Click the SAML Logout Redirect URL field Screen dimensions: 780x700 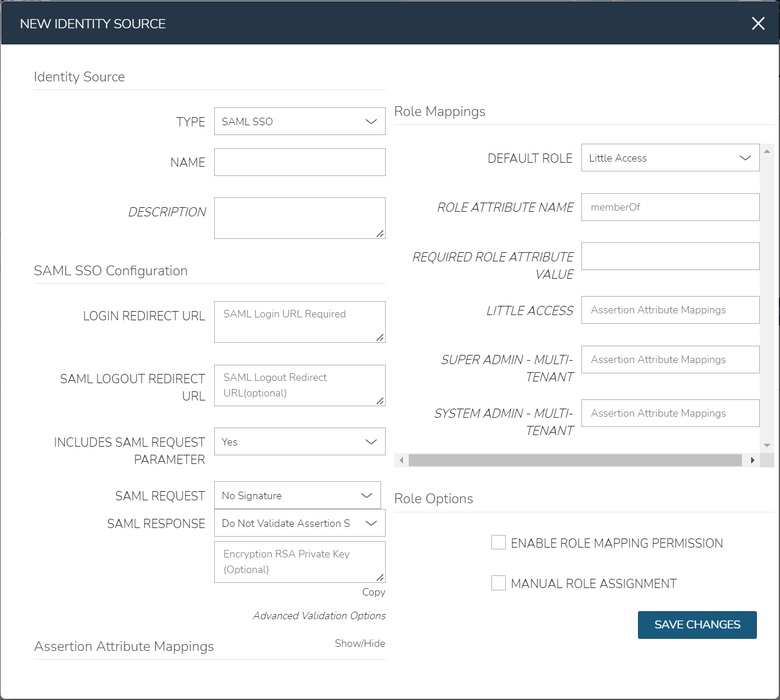pos(299,385)
